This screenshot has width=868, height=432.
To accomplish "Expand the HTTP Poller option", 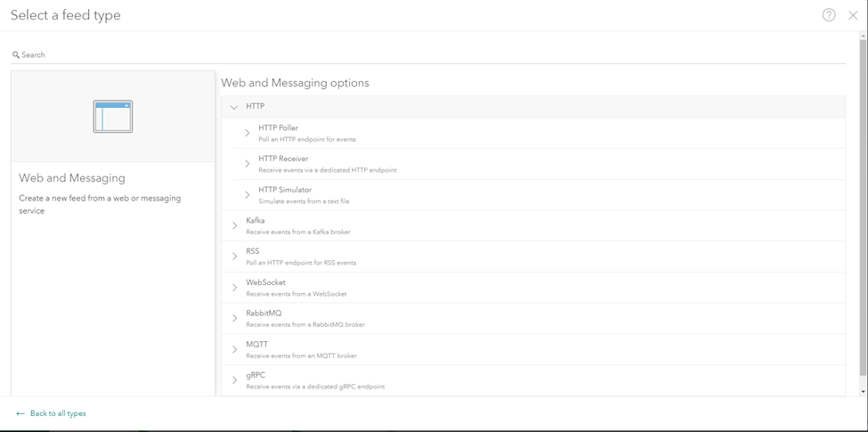I will [x=247, y=133].
